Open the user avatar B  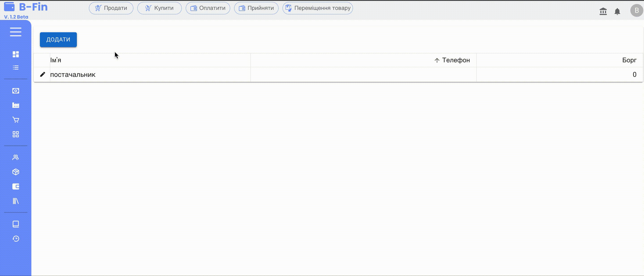click(637, 11)
